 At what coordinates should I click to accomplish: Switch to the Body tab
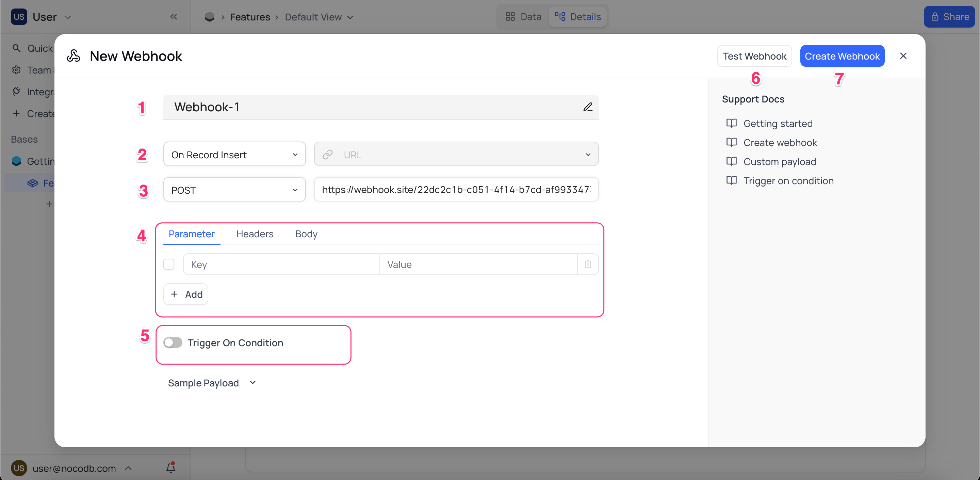tap(306, 234)
